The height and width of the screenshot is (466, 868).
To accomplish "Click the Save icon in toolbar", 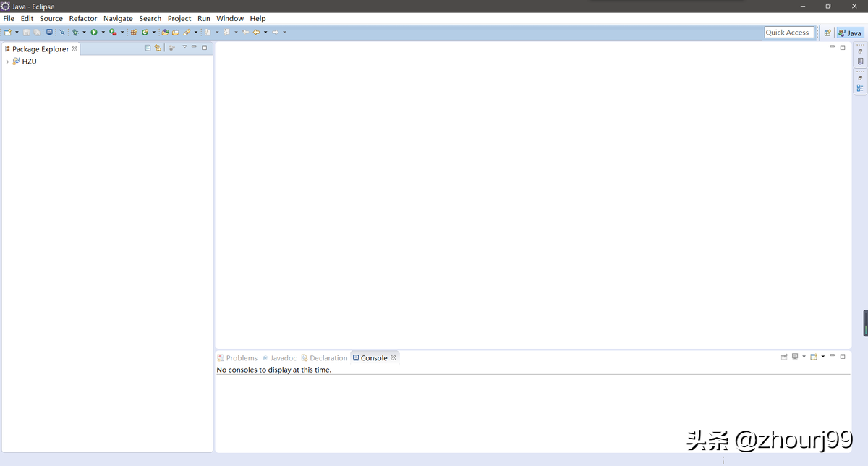I will click(26, 32).
